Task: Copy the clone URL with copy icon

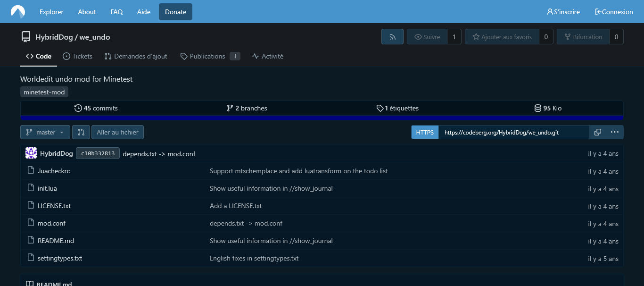Action: 598,132
